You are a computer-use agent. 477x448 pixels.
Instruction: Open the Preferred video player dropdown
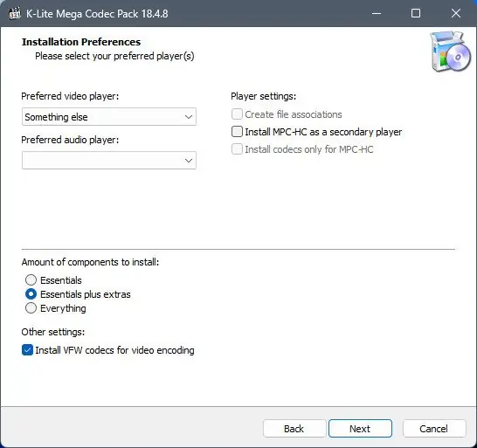[109, 117]
